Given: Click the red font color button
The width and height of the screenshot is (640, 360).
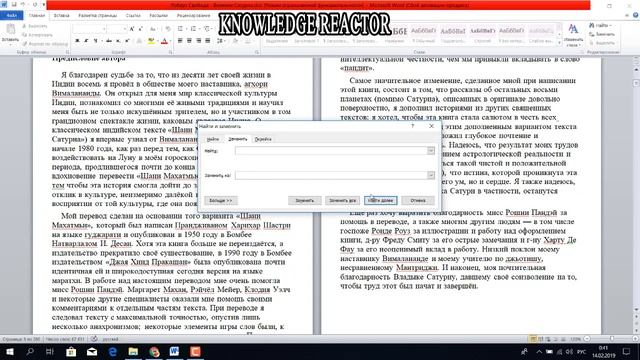Looking at the screenshot, I should point(164,41).
